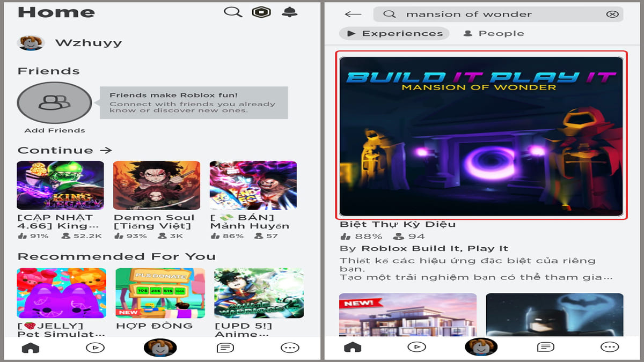Viewport: 644px width, 362px height.
Task: Tap the Robux currency icon
Action: click(261, 12)
